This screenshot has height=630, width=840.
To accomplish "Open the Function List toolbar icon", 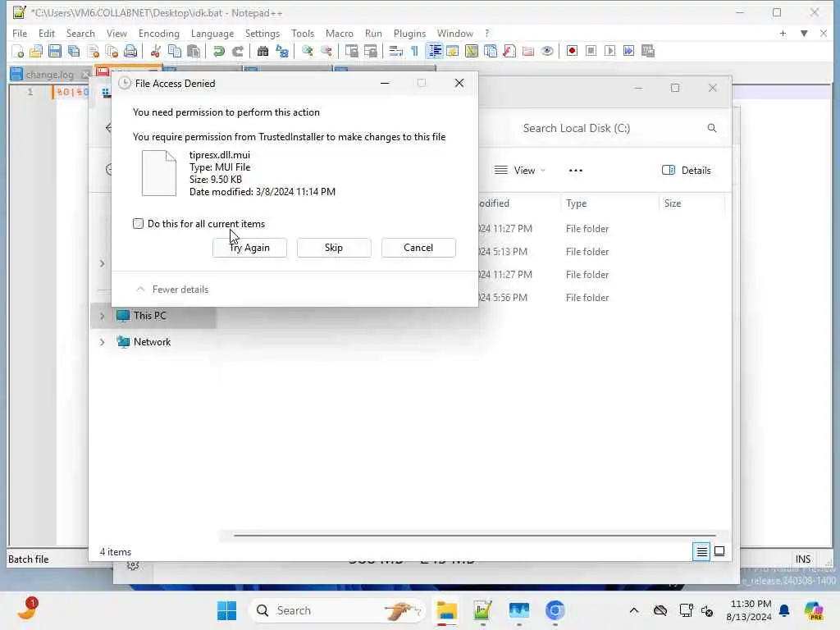I will (x=509, y=52).
